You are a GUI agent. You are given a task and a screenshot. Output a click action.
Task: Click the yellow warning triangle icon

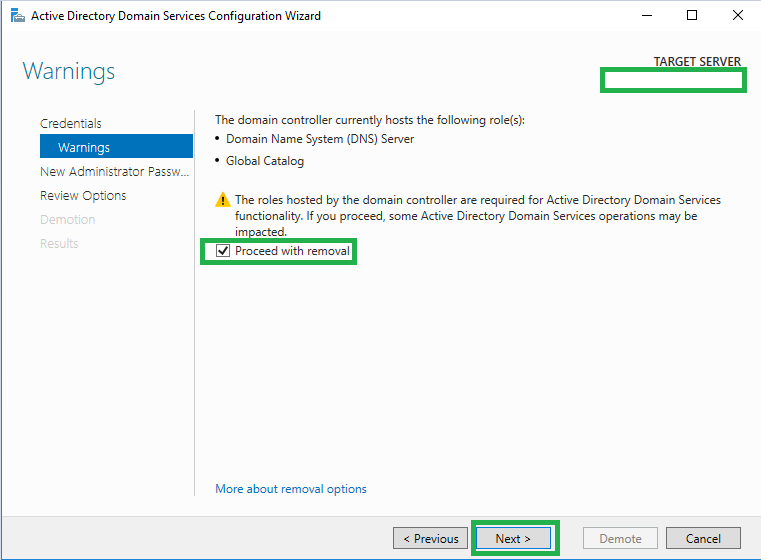[x=222, y=199]
